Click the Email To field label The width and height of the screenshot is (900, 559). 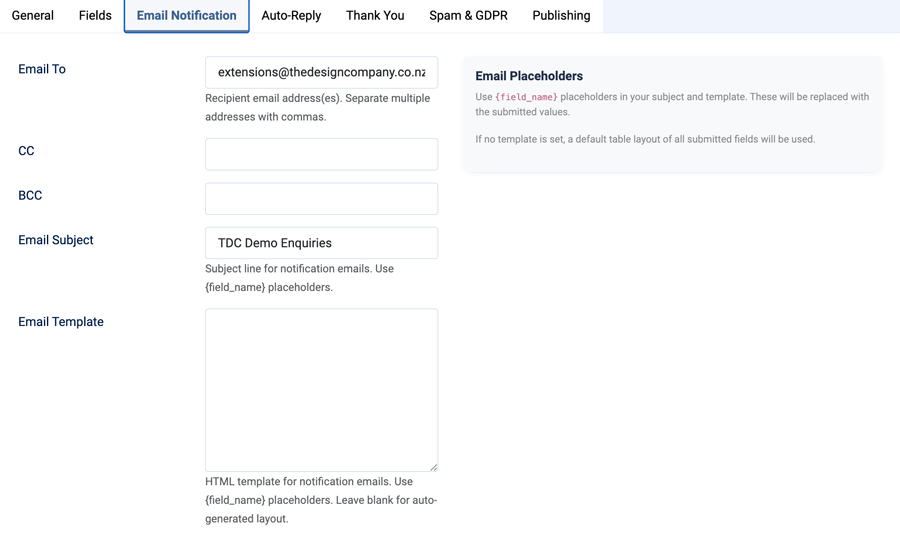(x=42, y=69)
